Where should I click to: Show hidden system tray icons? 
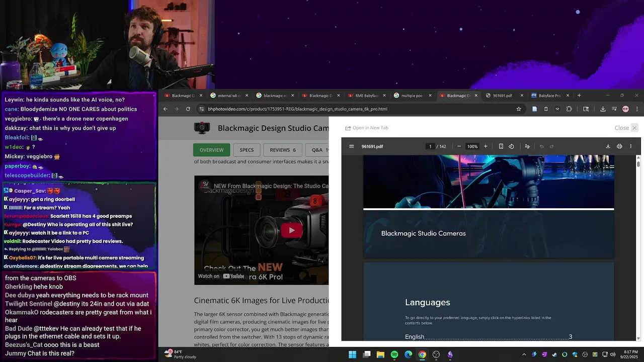click(x=524, y=354)
